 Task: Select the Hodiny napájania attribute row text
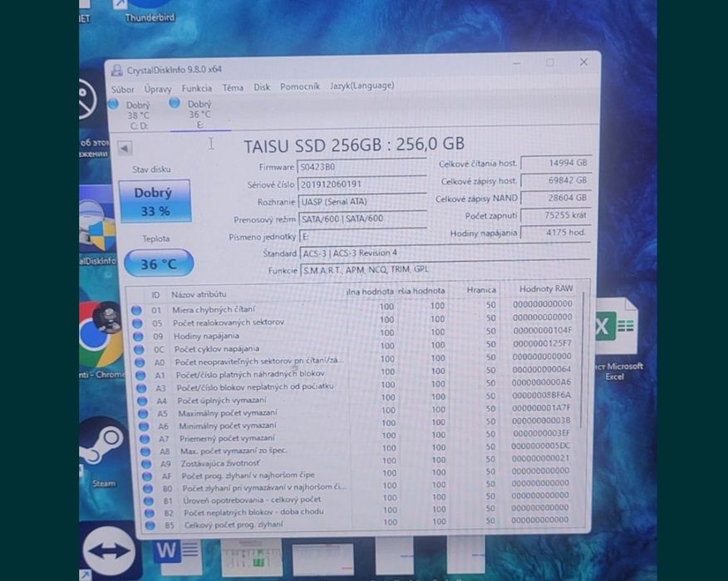(x=206, y=336)
